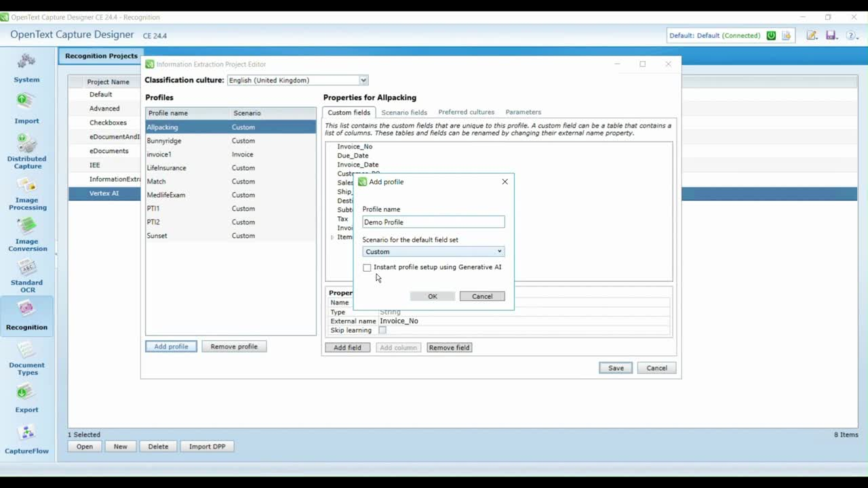Click the edit pencil toolbar icon
Viewport: 868px width, 488px height.
tap(812, 35)
